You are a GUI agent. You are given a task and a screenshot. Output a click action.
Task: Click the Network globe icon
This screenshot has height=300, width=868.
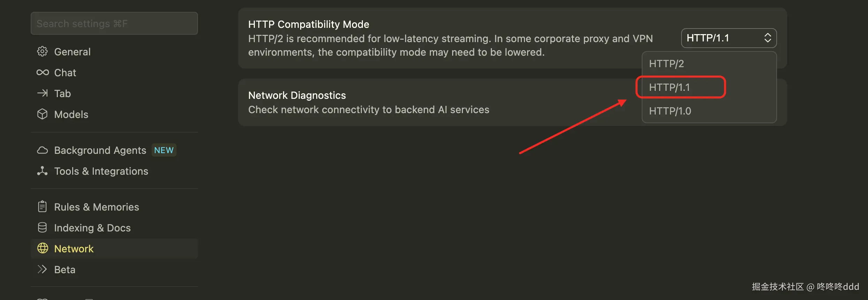click(x=43, y=248)
